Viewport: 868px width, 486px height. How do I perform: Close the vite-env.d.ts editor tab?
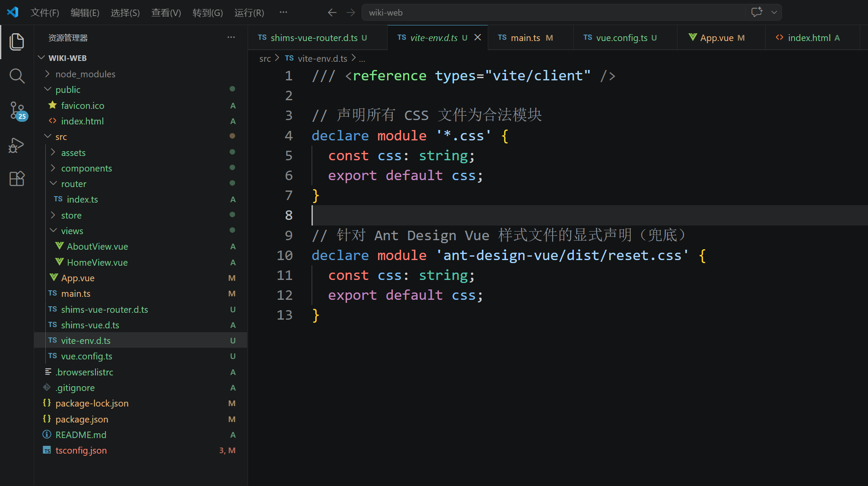click(x=478, y=38)
